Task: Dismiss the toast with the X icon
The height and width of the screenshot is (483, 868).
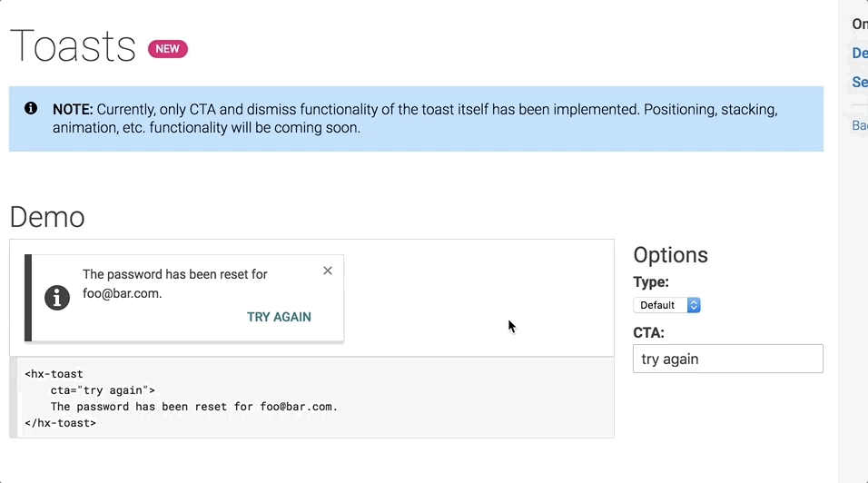Action: coord(328,271)
